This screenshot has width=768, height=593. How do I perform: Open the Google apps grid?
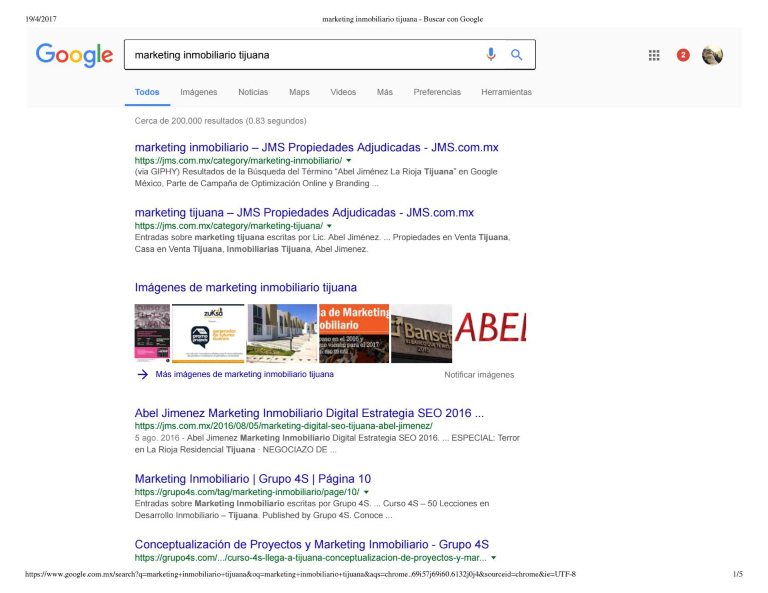(654, 55)
